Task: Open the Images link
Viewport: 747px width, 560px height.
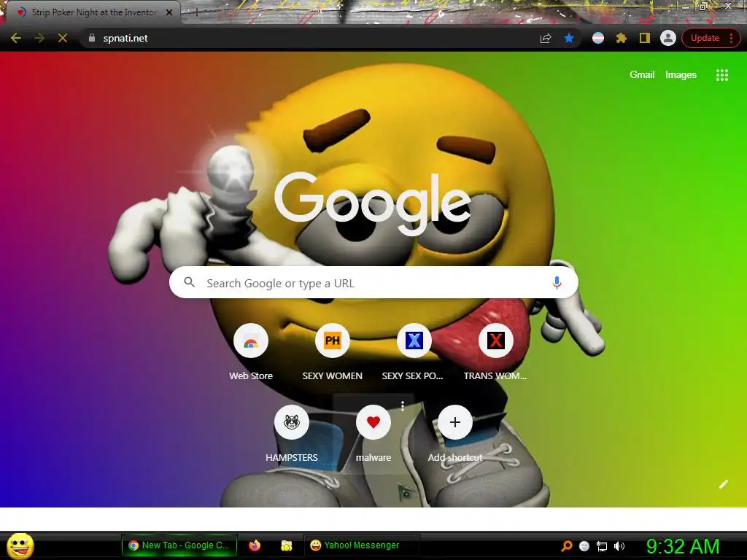Action: (681, 75)
